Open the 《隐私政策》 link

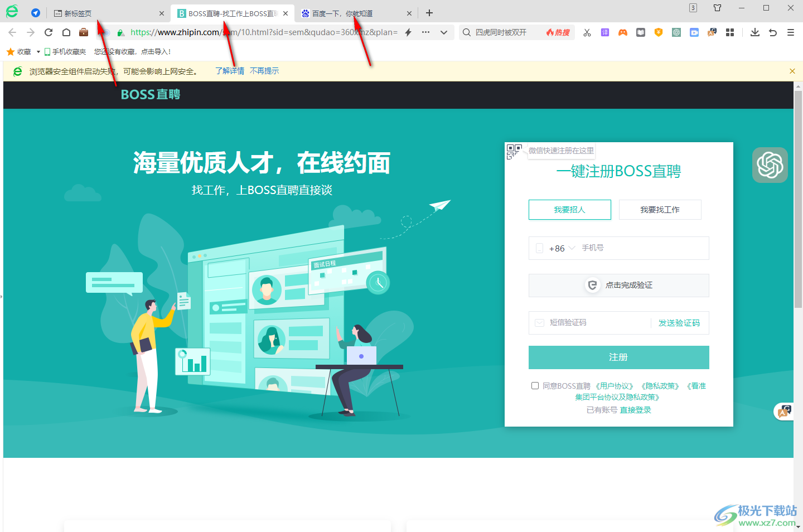click(660, 386)
